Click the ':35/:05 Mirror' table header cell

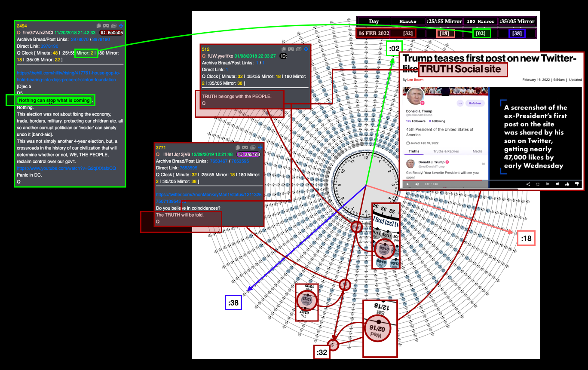pos(517,21)
